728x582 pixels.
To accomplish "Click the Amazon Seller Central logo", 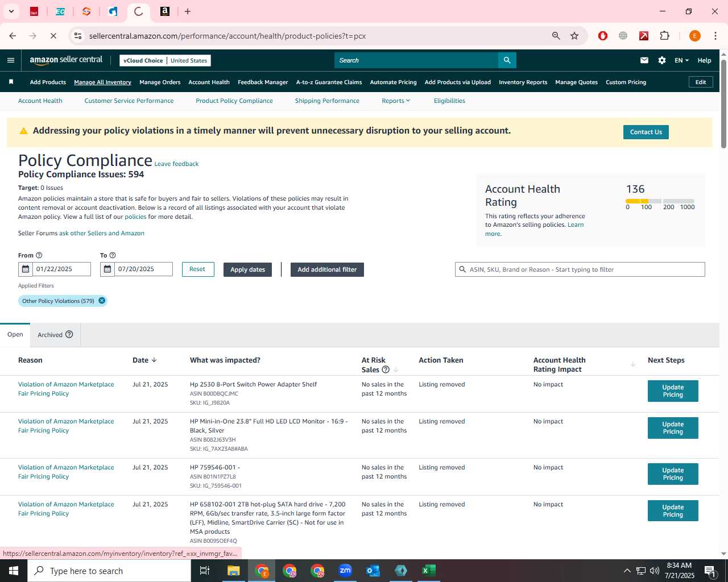I will pos(66,60).
